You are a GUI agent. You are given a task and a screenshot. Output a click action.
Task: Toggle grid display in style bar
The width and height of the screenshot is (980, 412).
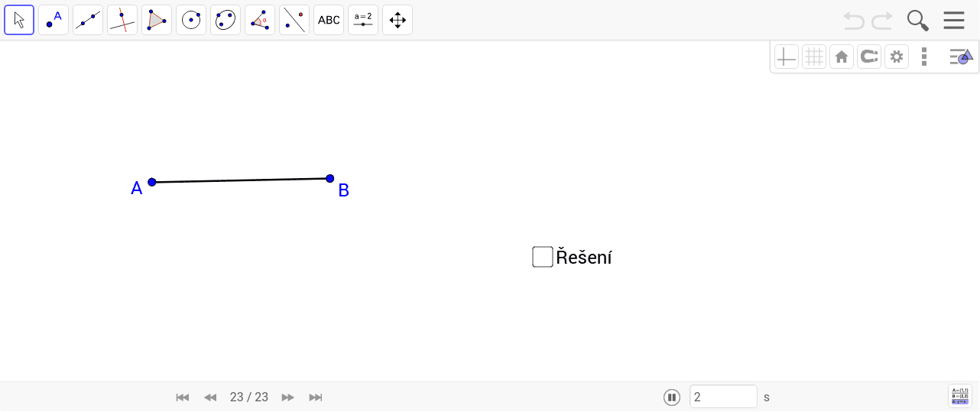(x=814, y=57)
